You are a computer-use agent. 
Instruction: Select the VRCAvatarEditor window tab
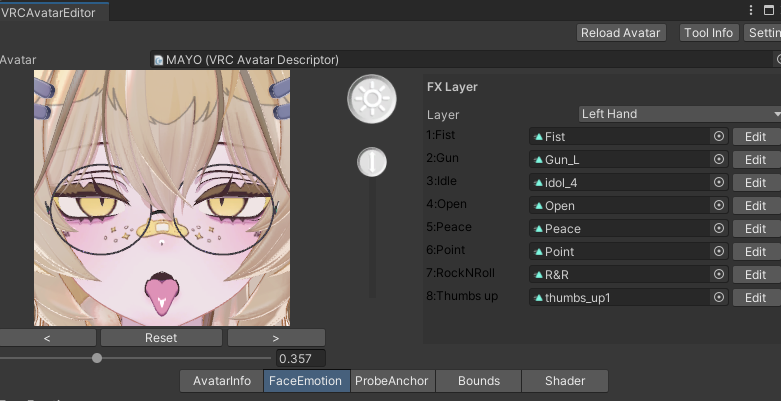pyautogui.click(x=52, y=12)
